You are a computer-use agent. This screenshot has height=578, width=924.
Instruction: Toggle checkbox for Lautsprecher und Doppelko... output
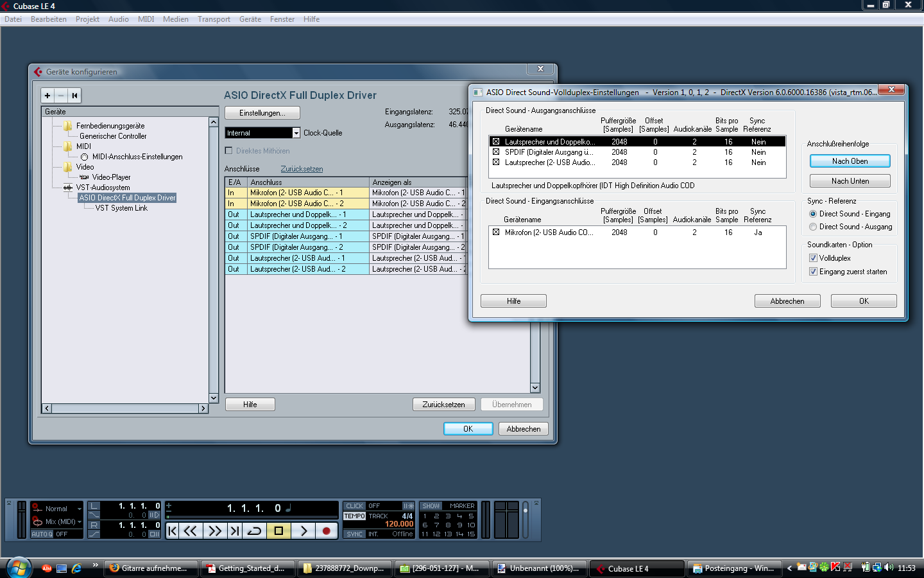[x=496, y=142]
